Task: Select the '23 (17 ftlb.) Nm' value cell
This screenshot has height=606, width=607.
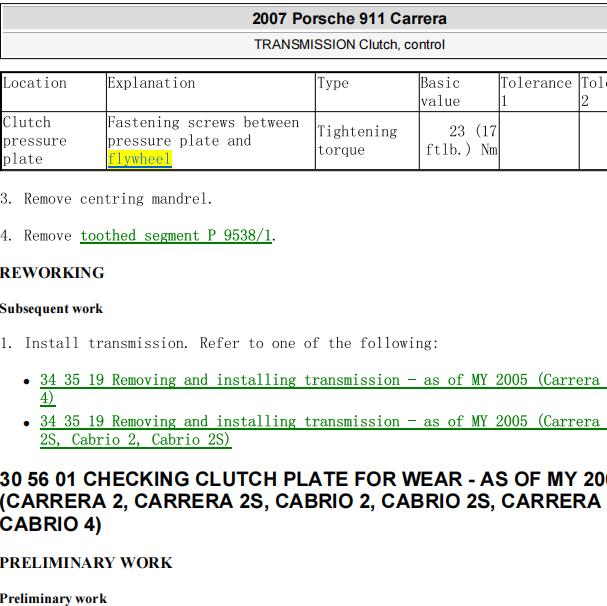Action: click(461, 141)
